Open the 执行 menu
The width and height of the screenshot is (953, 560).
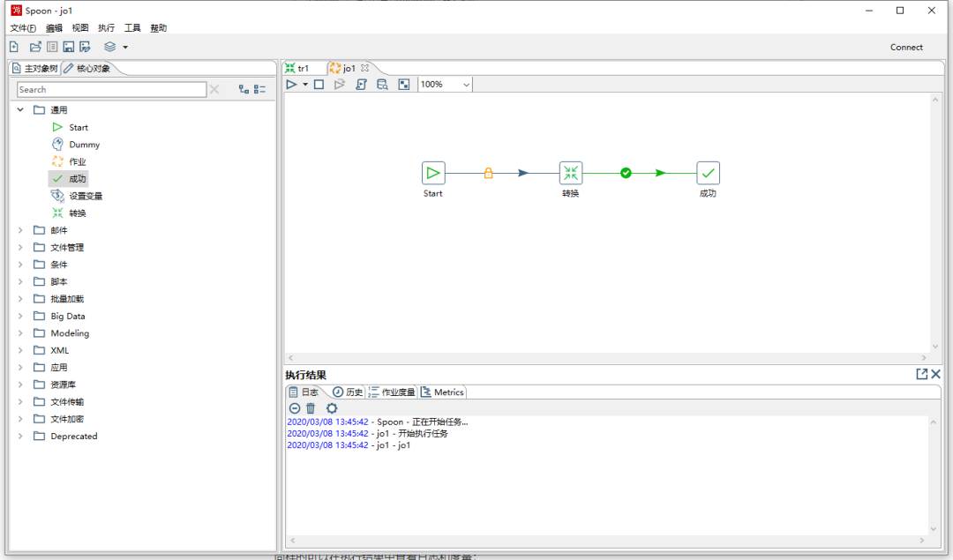[107, 28]
